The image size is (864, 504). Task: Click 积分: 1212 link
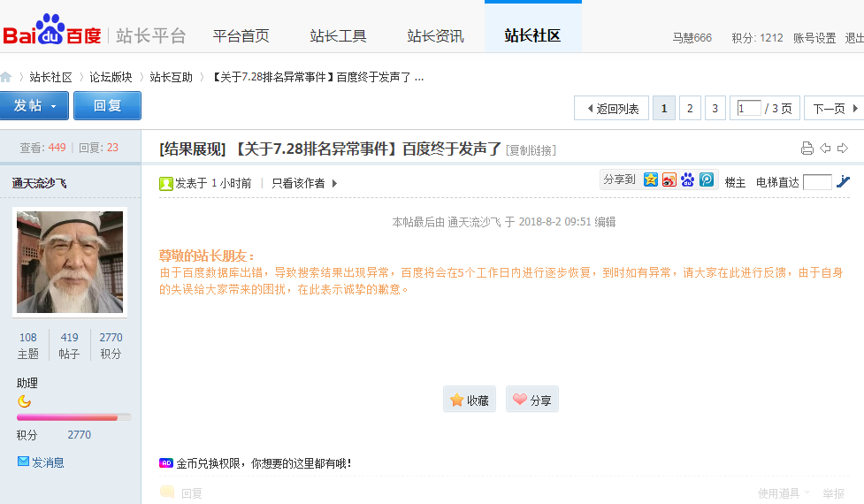[x=757, y=38]
